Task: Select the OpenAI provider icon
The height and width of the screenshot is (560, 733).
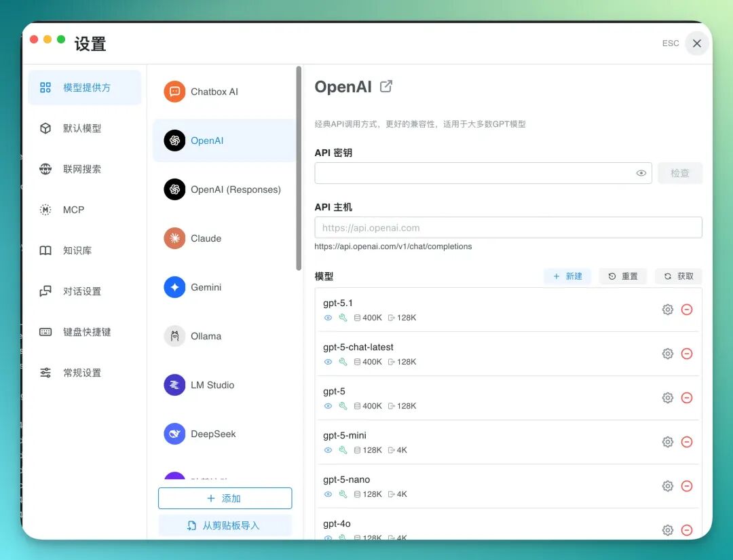Action: (174, 141)
